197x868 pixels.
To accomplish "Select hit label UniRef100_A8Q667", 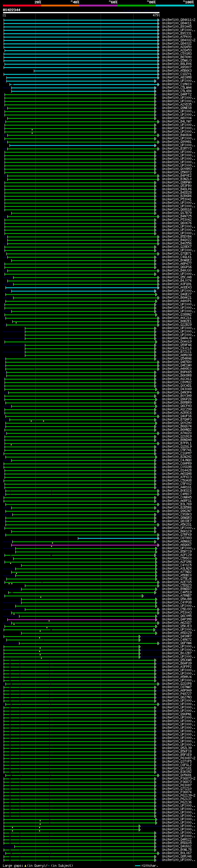I will tap(177, 544).
